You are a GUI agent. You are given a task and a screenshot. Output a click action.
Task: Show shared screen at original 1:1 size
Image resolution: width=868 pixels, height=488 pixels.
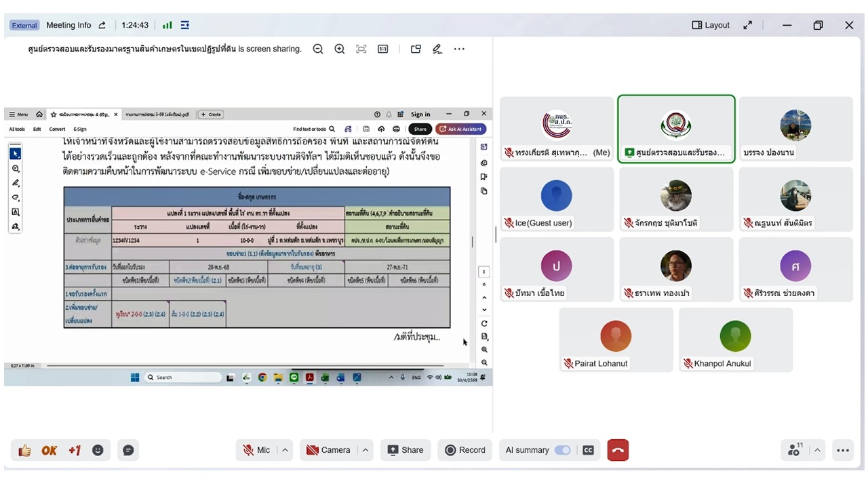pos(383,49)
